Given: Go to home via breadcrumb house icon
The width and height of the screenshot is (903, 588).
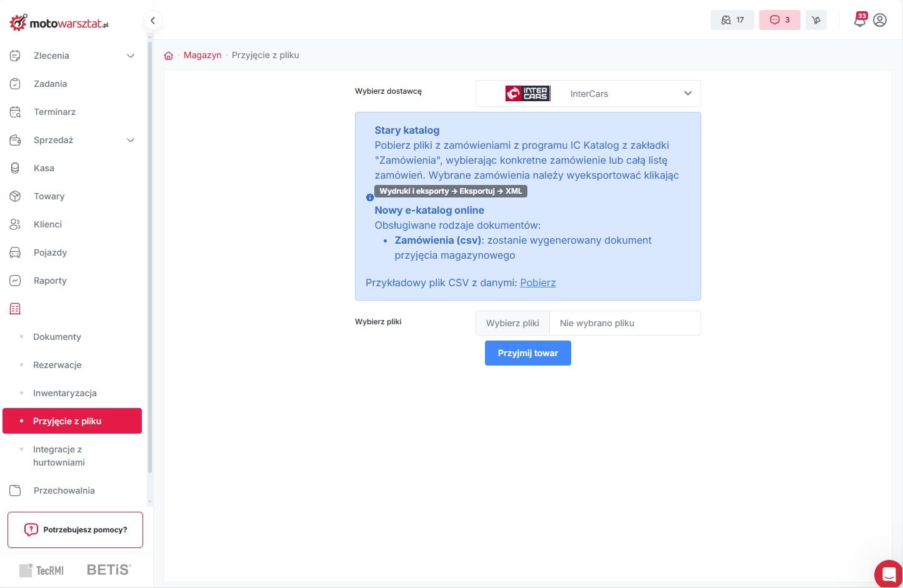Looking at the screenshot, I should [x=169, y=56].
